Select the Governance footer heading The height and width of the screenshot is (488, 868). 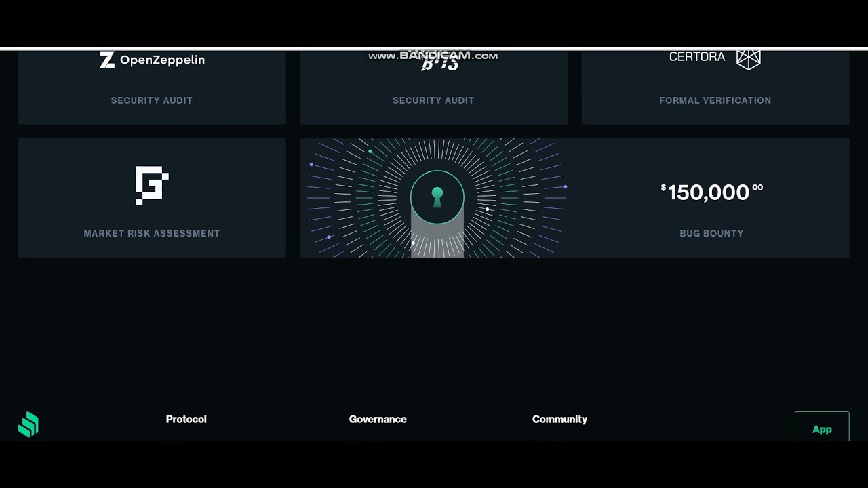point(378,419)
